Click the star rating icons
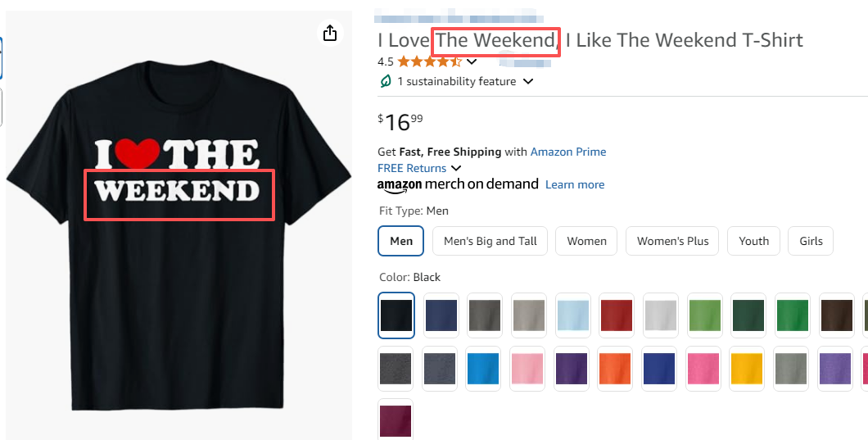Screen dimensions: 868x440 (x=430, y=61)
